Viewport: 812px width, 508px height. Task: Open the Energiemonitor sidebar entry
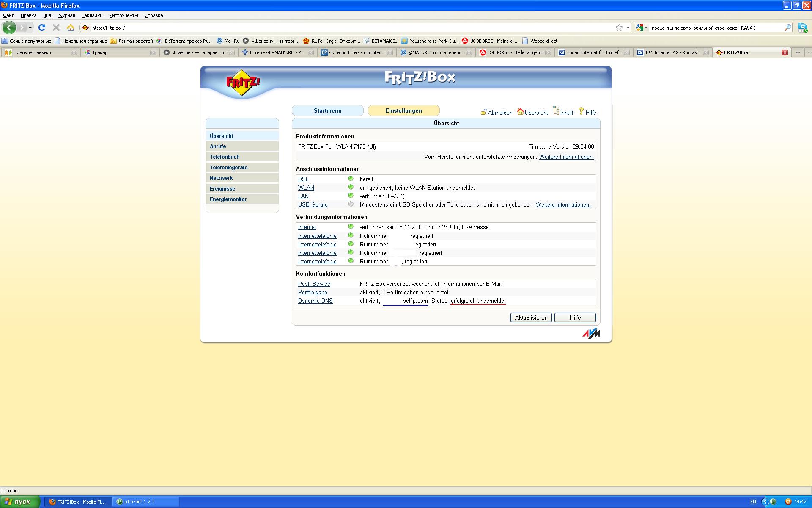pyautogui.click(x=228, y=199)
